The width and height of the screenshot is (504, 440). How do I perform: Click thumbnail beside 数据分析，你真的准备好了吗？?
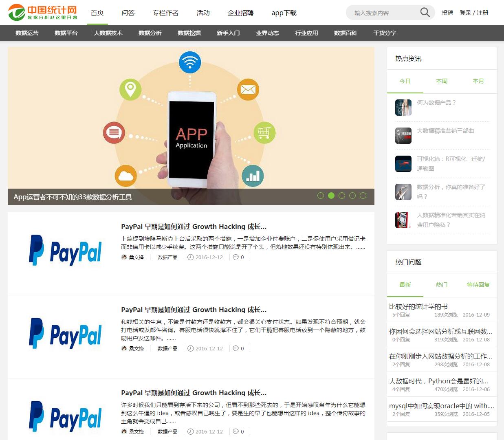(403, 192)
